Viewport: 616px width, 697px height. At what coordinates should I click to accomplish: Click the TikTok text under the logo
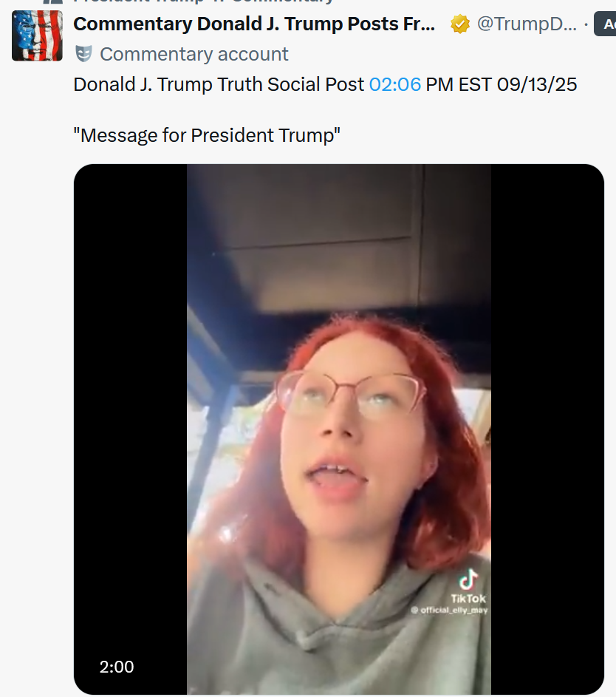pyautogui.click(x=468, y=598)
